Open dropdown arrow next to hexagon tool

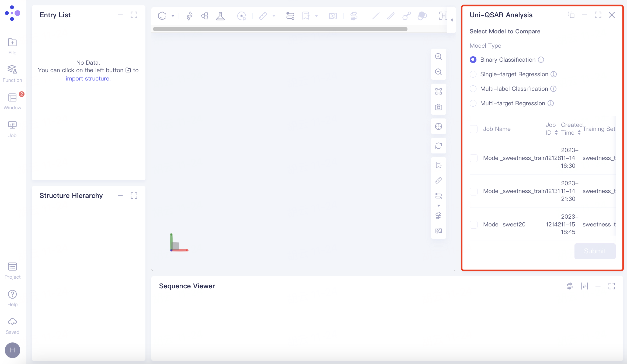(x=173, y=16)
